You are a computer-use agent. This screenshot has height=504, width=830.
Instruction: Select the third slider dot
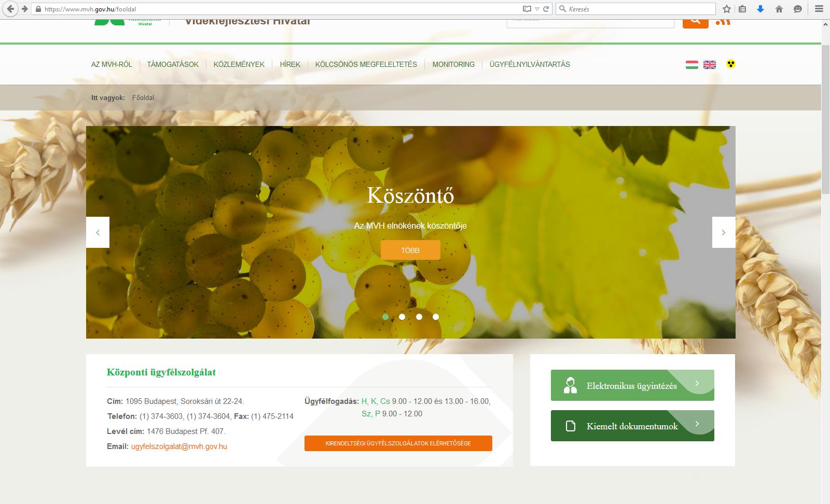(419, 317)
